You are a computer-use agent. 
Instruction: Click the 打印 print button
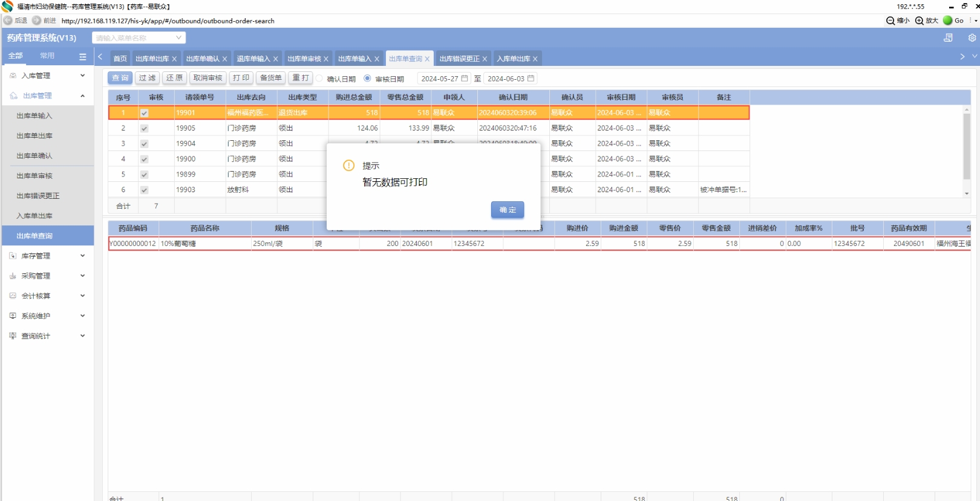click(241, 78)
